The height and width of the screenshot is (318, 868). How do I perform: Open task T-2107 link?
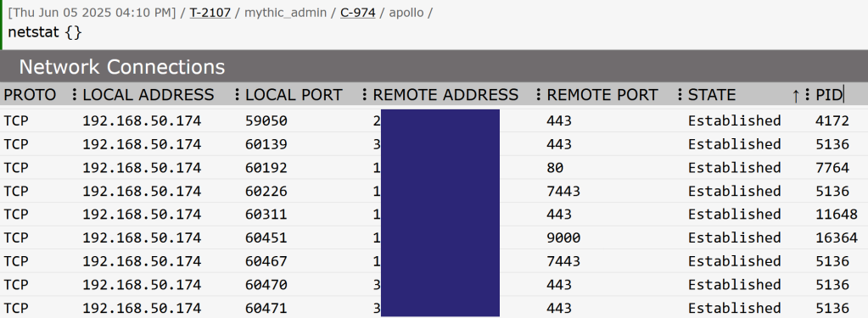[x=210, y=12]
